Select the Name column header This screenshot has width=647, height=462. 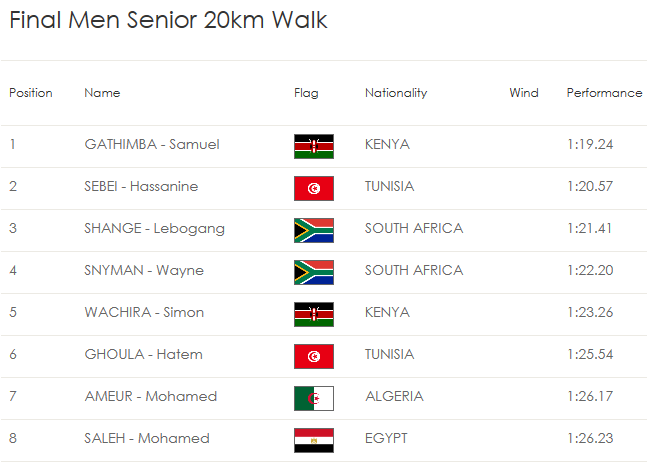(102, 93)
